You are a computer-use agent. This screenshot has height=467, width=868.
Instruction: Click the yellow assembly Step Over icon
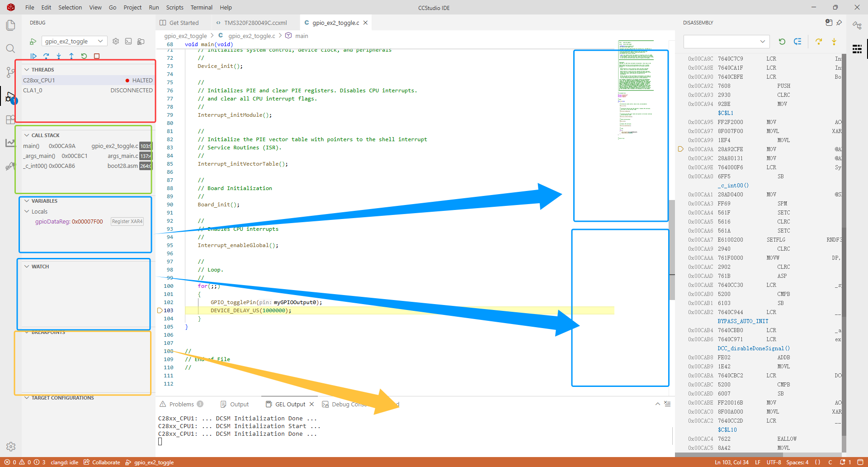(819, 42)
